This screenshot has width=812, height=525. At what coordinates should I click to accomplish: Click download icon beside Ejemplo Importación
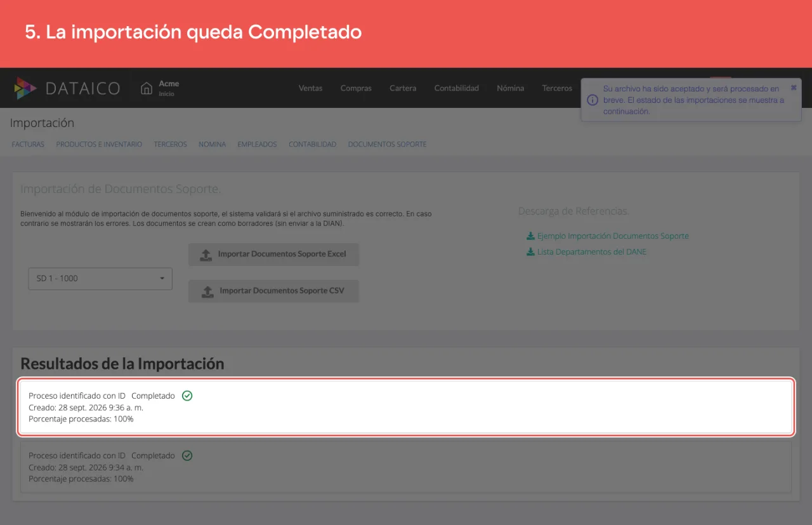[530, 236]
